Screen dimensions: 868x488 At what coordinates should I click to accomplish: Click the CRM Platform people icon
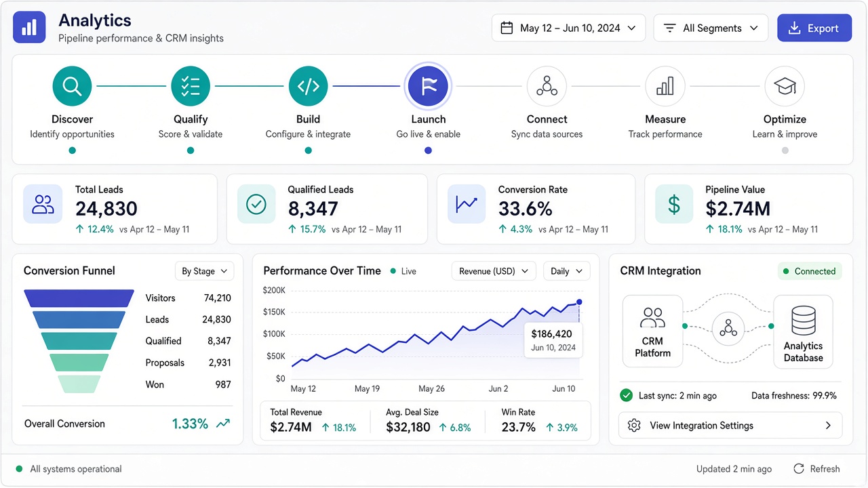click(x=653, y=317)
